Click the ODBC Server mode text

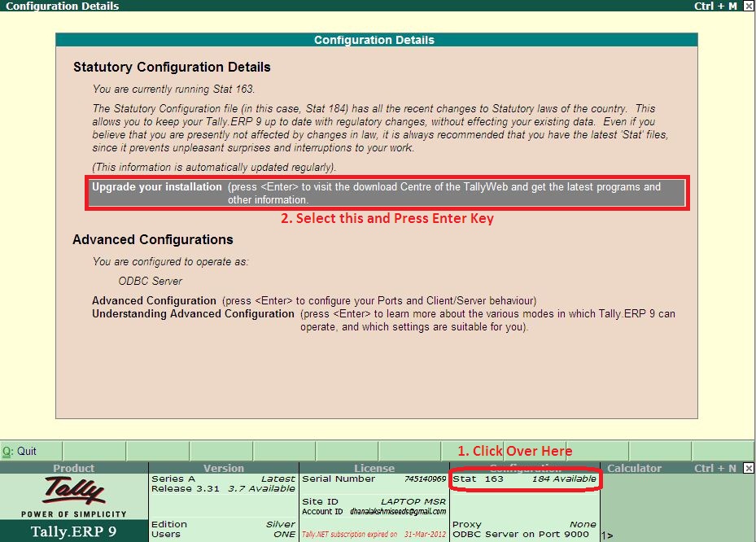tap(151, 281)
